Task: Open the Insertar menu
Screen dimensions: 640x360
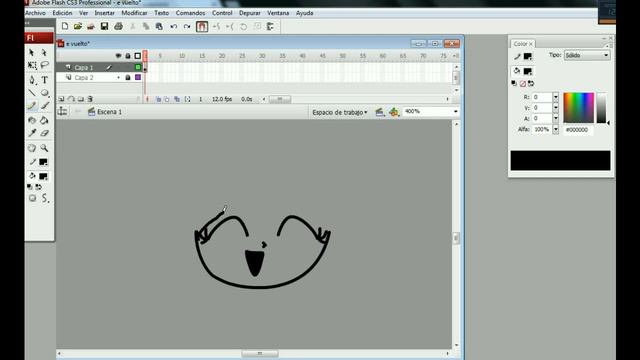Action: [x=104, y=13]
